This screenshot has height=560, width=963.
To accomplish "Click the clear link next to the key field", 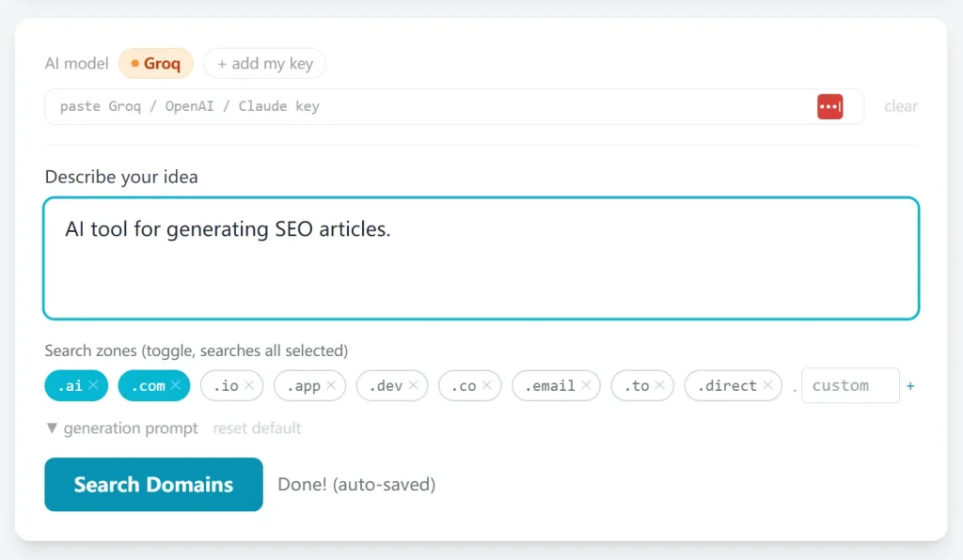I will coord(900,106).
